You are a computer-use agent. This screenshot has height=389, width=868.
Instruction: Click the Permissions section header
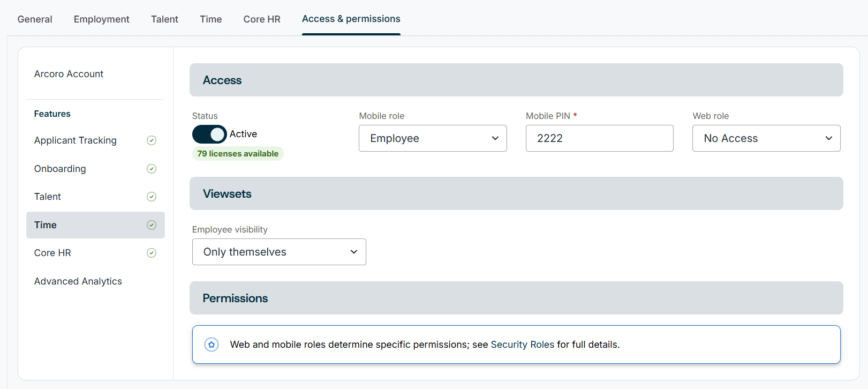click(516, 298)
